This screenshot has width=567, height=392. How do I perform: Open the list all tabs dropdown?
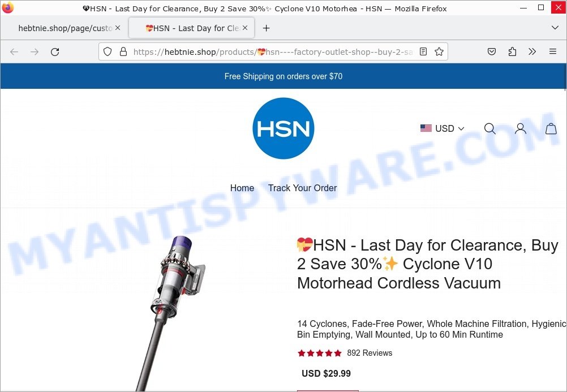555,28
